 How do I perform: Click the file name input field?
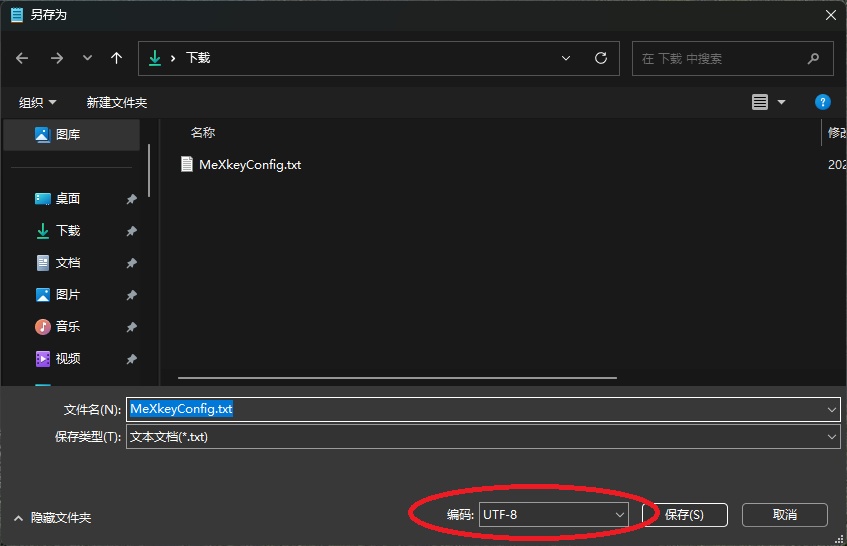[x=480, y=409]
